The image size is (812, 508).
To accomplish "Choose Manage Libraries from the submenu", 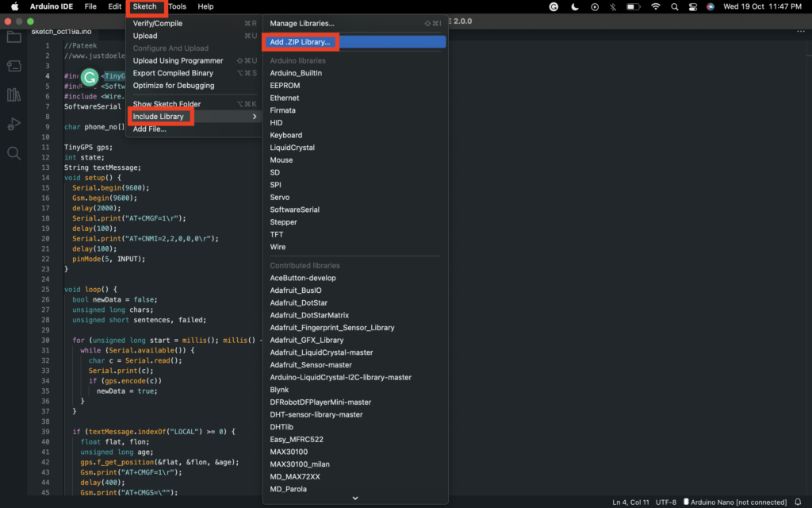I will pos(302,24).
